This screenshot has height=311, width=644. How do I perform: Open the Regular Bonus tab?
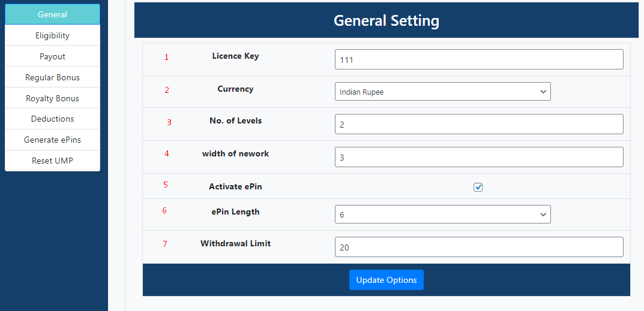pos(52,77)
